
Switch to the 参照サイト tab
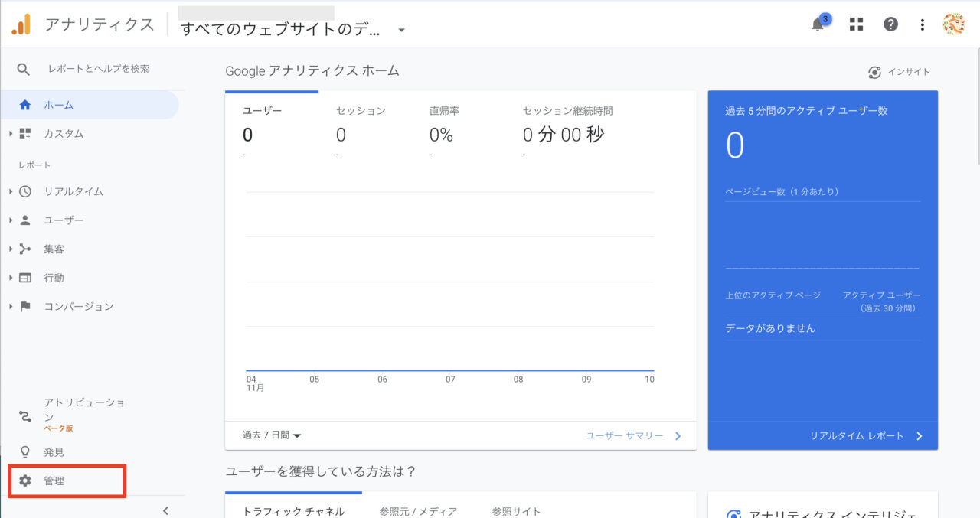pyautogui.click(x=516, y=511)
